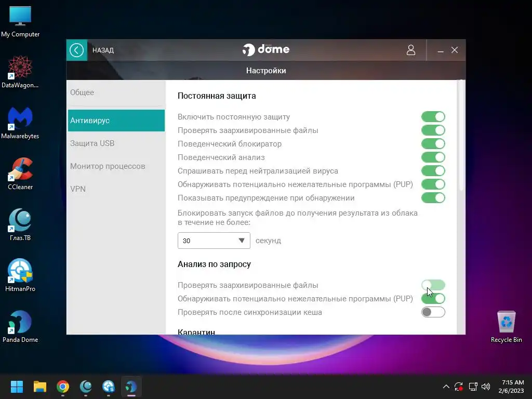Screen dimensions: 532x399
Task: Open the Защита USB tab
Action: click(116, 143)
